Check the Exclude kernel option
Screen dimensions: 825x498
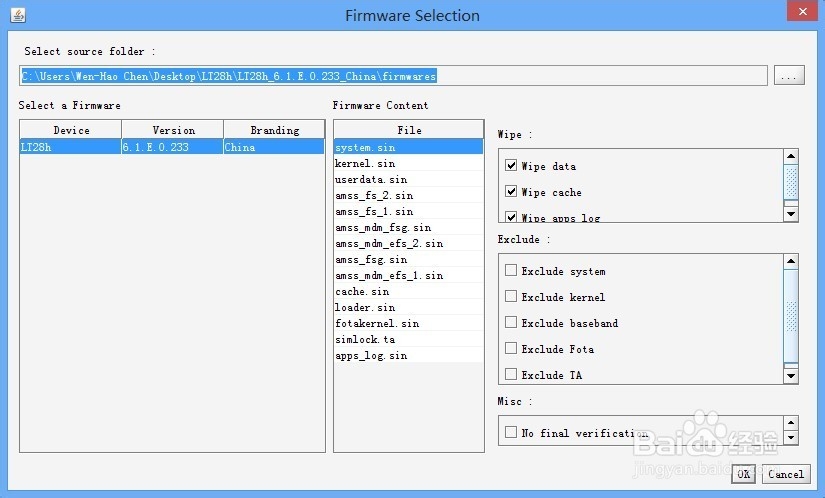tap(512, 297)
